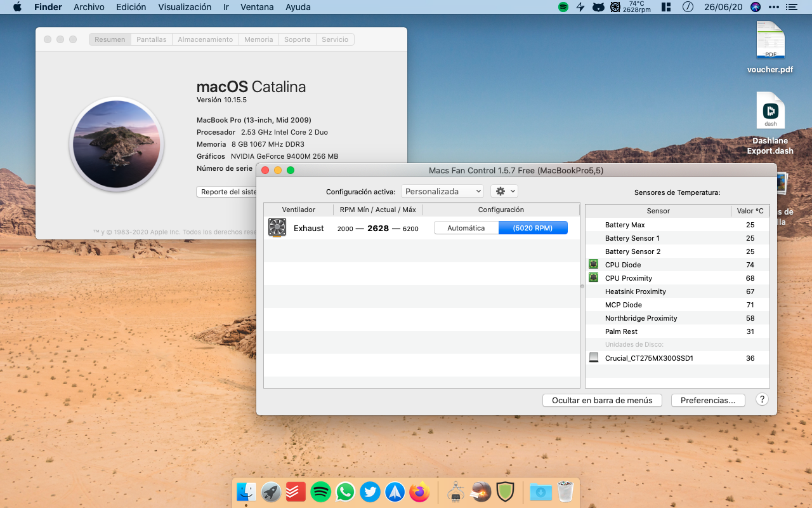Click the Sensor column header
Image resolution: width=812 pixels, height=508 pixels.
pyautogui.click(x=658, y=211)
